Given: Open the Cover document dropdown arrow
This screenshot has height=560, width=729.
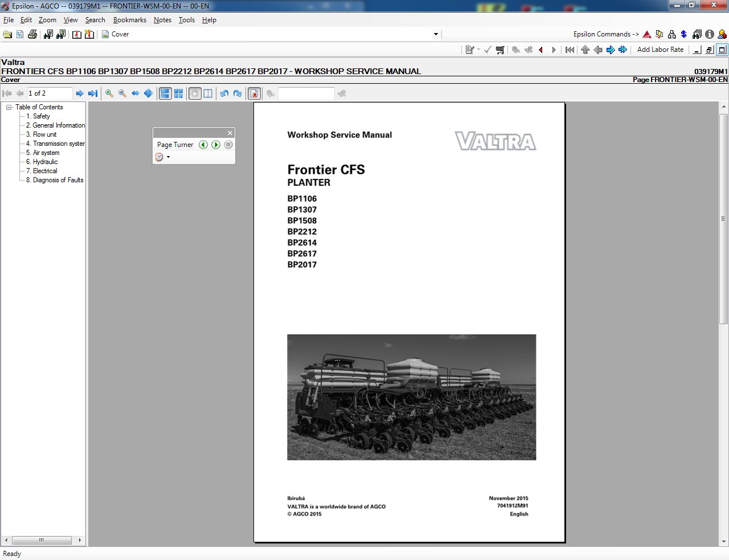Looking at the screenshot, I should pyautogui.click(x=436, y=34).
